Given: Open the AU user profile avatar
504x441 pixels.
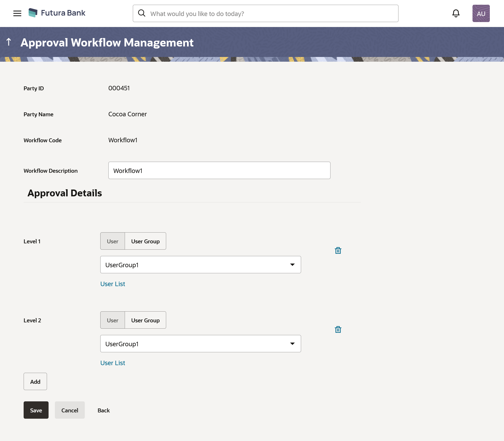Looking at the screenshot, I should pyautogui.click(x=481, y=13).
